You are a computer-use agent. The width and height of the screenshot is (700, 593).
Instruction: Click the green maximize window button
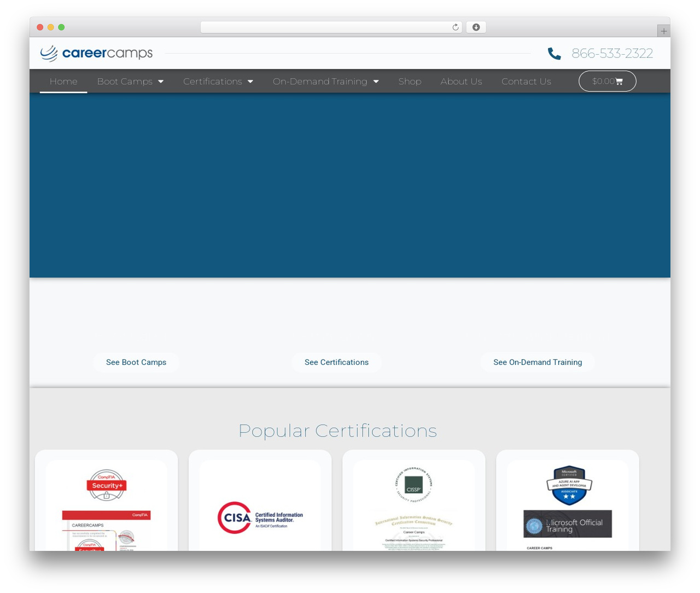(x=61, y=27)
